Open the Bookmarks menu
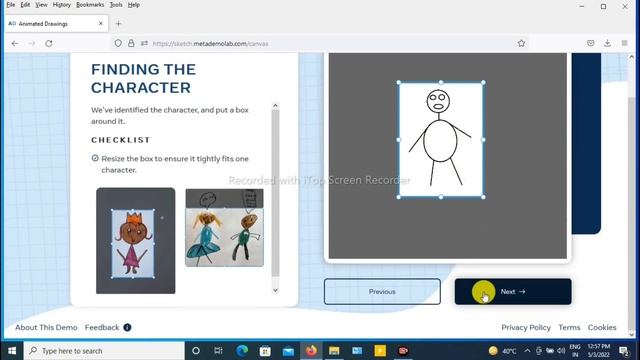 90,5
